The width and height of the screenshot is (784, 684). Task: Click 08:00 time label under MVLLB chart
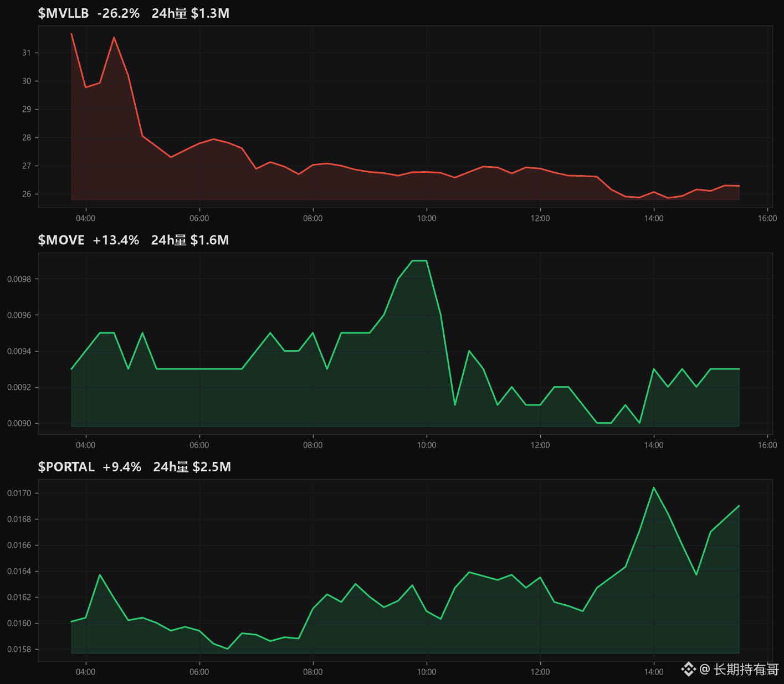(x=313, y=218)
